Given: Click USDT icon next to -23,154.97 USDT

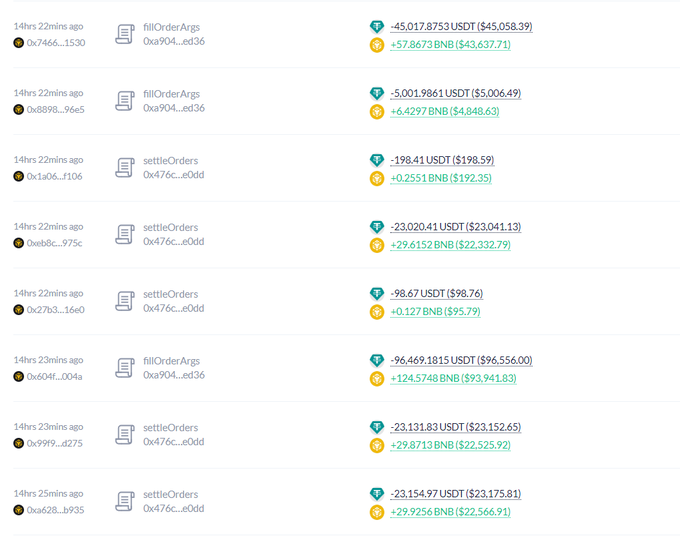Looking at the screenshot, I should [x=377, y=494].
